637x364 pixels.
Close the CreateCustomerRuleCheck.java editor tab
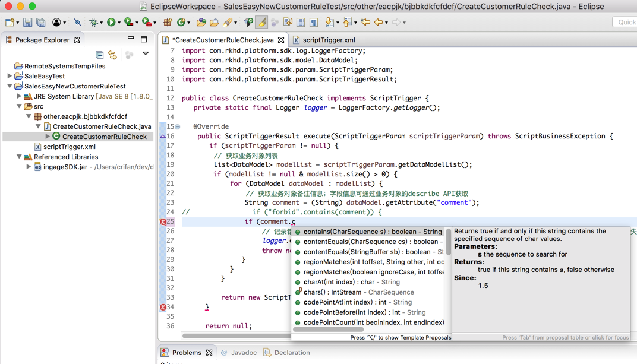click(x=281, y=40)
